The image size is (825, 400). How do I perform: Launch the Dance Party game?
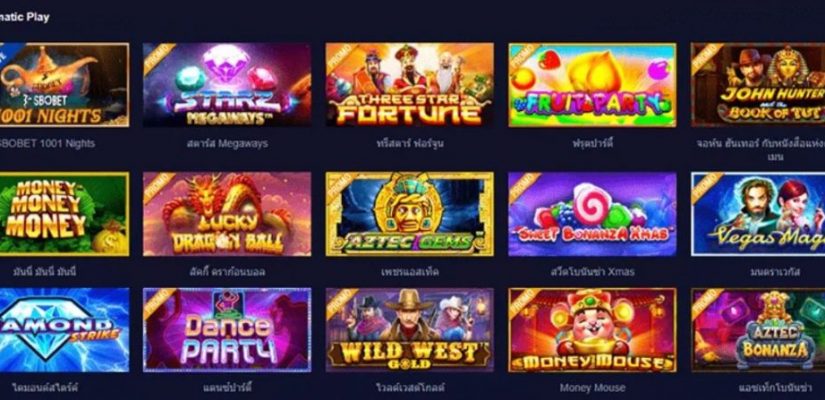(227, 330)
